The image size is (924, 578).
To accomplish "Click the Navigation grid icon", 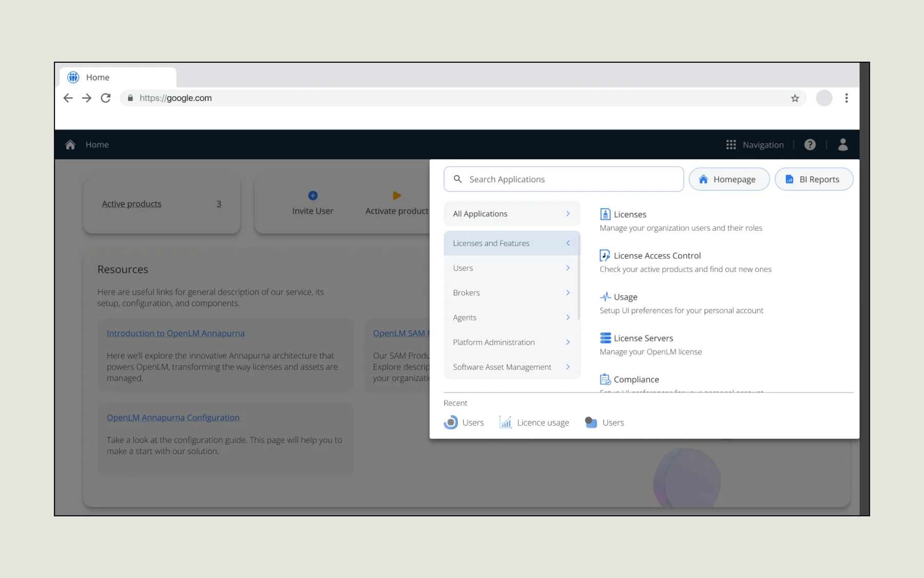I will click(x=731, y=145).
